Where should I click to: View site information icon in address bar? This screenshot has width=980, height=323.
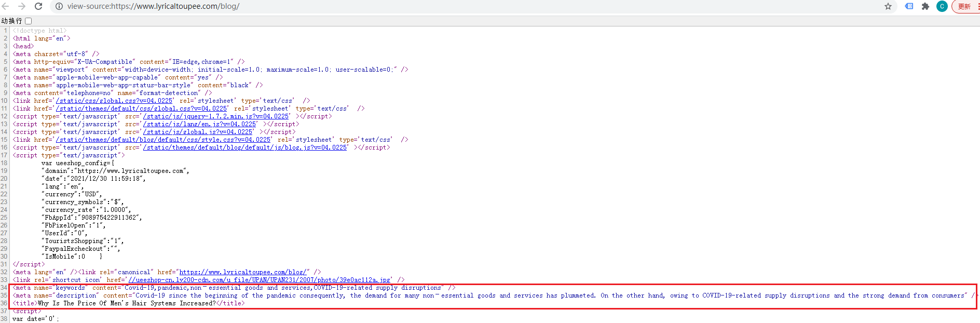[x=59, y=6]
